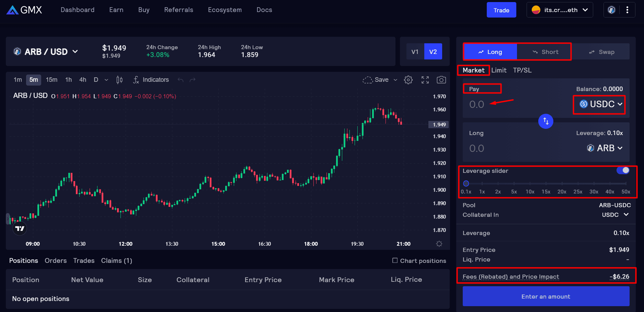Screen dimensions: 644x312
Task: Open the Positions tab
Action: click(x=24, y=260)
